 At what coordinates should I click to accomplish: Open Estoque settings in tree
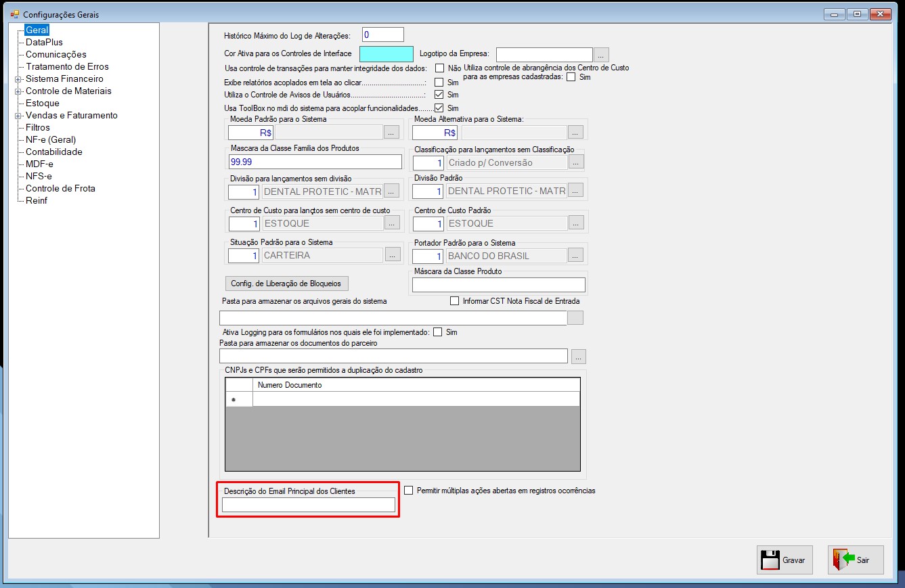(43, 103)
